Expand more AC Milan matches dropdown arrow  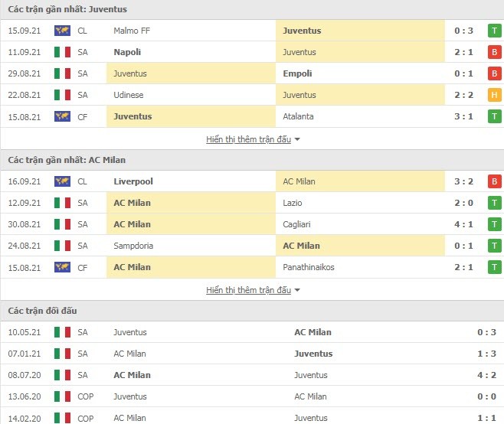tap(297, 290)
